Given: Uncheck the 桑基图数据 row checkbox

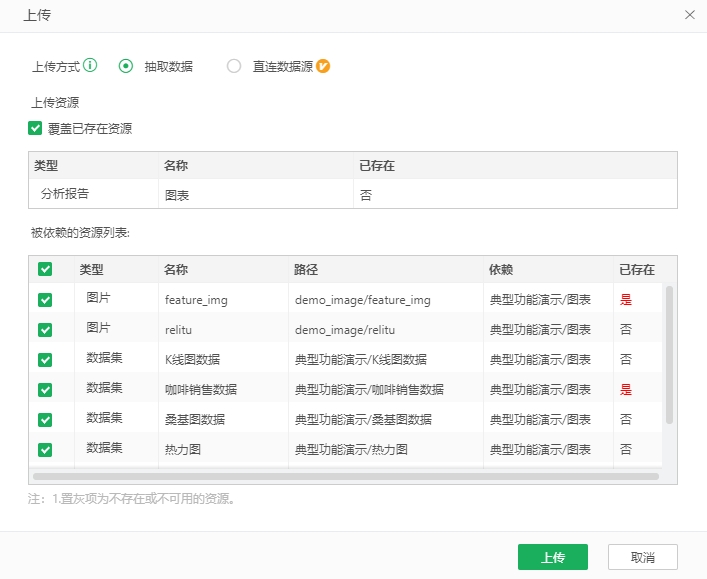Looking at the screenshot, I should [45, 419].
